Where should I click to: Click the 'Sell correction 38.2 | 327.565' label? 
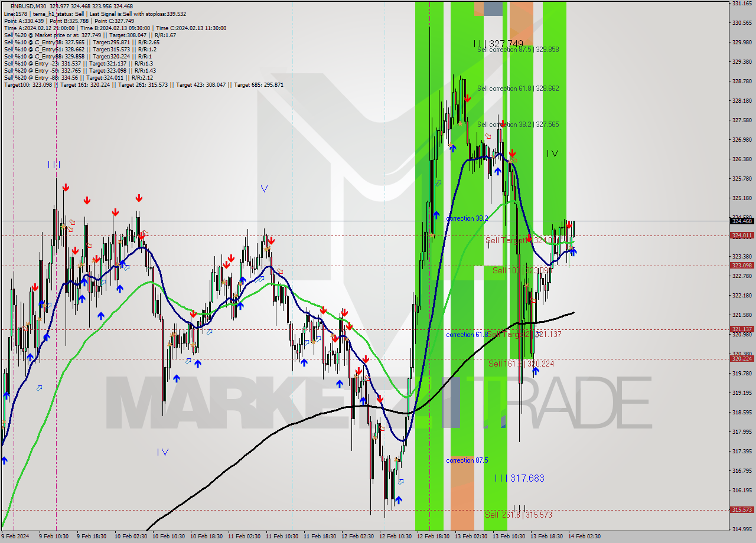518,125
